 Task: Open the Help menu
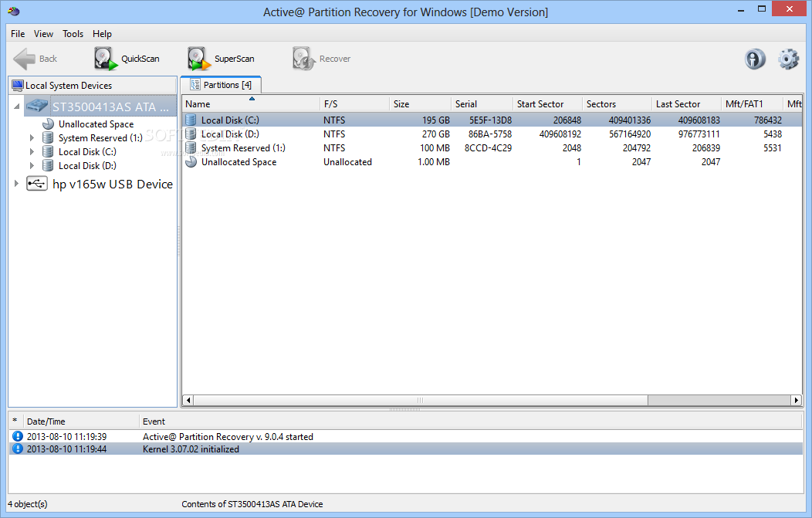102,34
